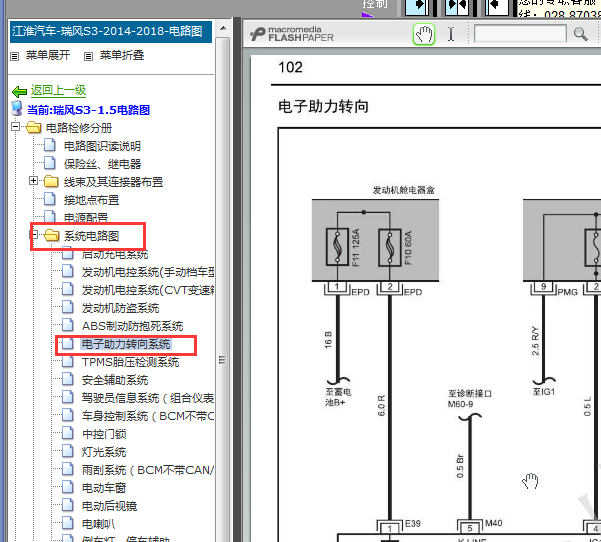Screen dimensions: 601x542
Task: Open 灯光系统 entry
Action: [x=104, y=452]
